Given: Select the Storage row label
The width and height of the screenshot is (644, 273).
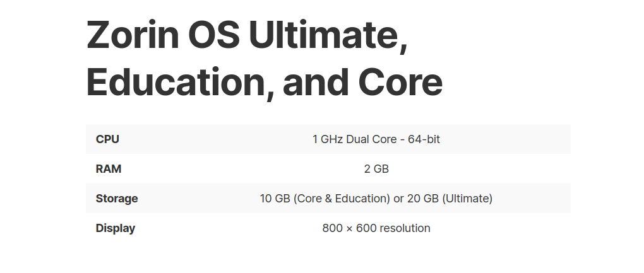Looking at the screenshot, I should tap(117, 199).
